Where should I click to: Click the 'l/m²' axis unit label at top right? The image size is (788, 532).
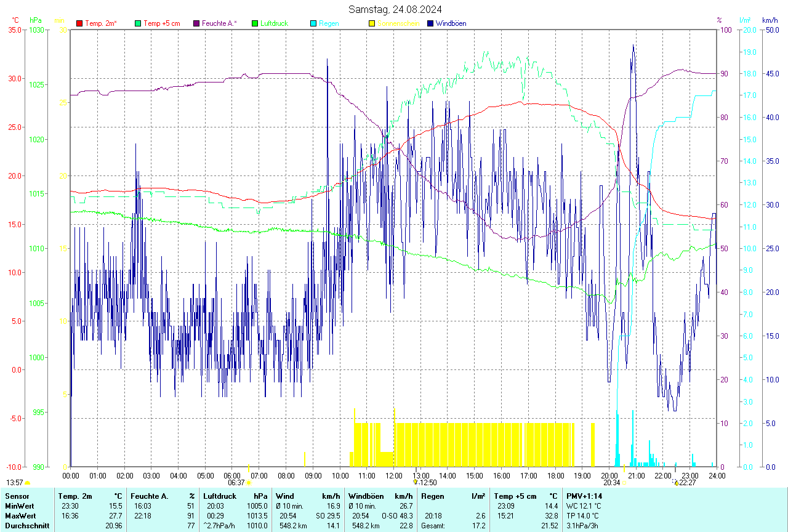[x=745, y=20]
